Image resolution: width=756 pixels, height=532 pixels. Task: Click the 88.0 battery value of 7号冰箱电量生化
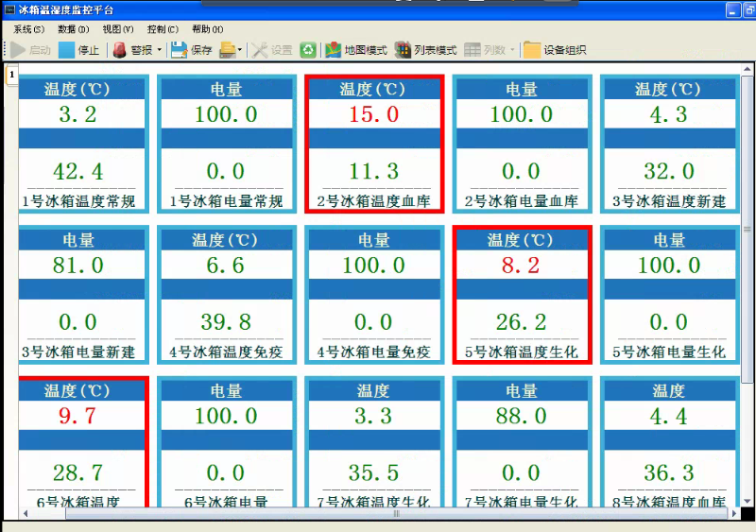522,416
